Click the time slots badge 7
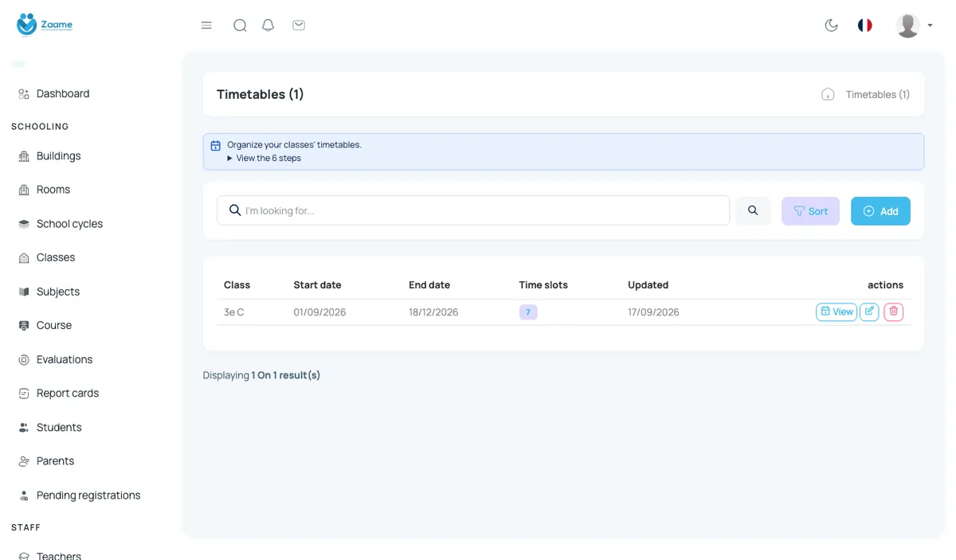 (x=528, y=312)
